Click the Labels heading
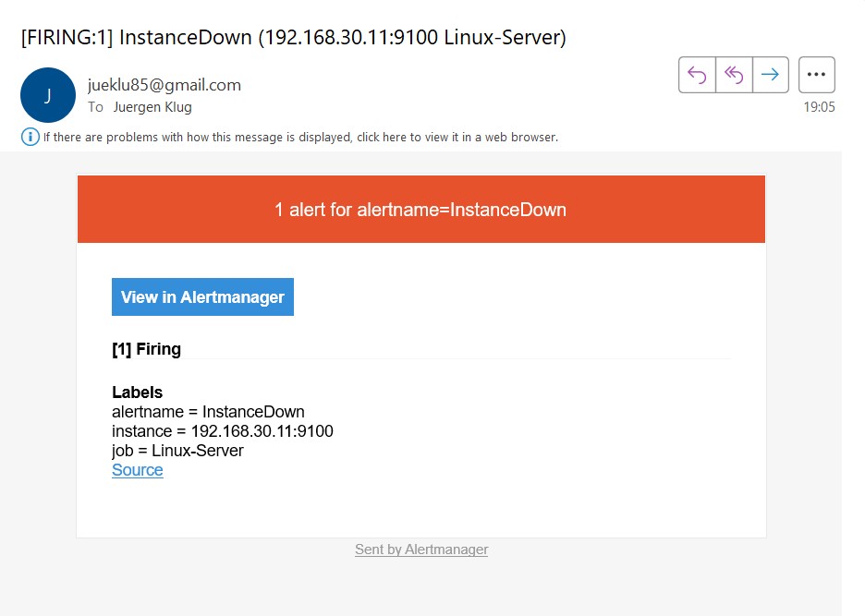This screenshot has width=865, height=616. pyautogui.click(x=137, y=393)
